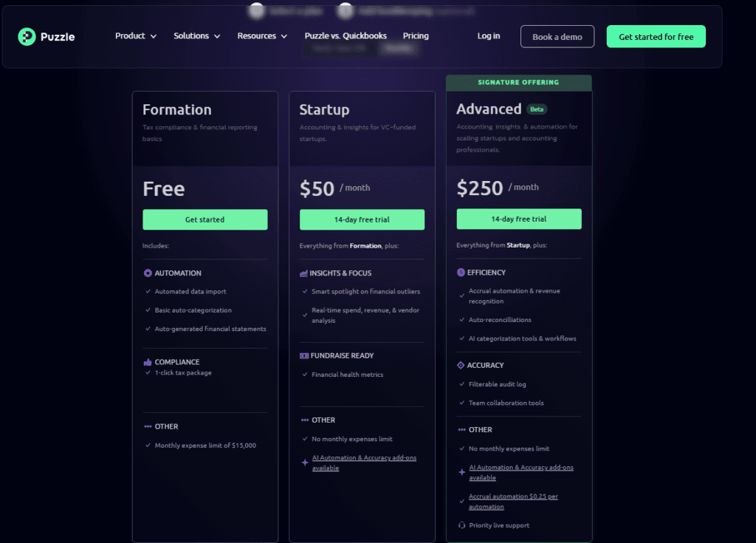Screen dimensions: 756x543
Task: Click the Formation plan heading
Action: (x=177, y=110)
